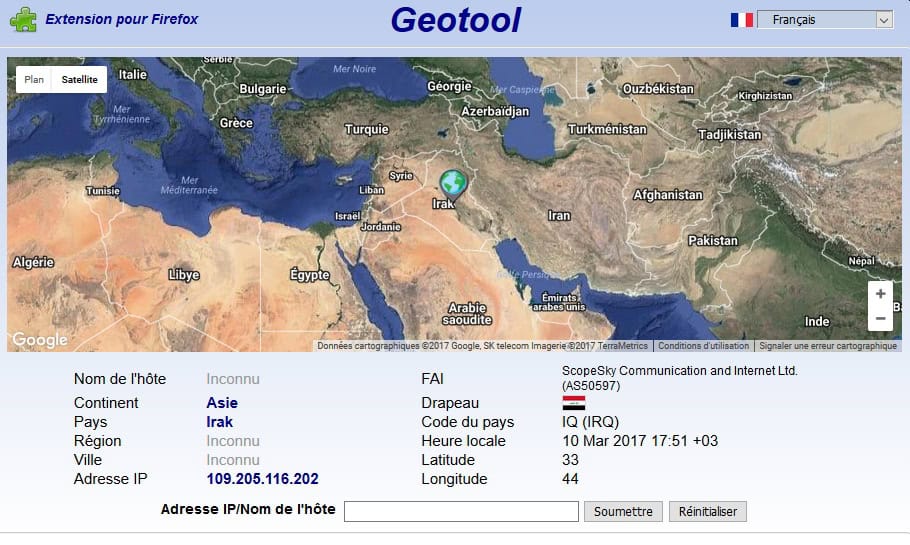This screenshot has width=910, height=545.
Task: Switch map to Plan view
Action: point(34,80)
